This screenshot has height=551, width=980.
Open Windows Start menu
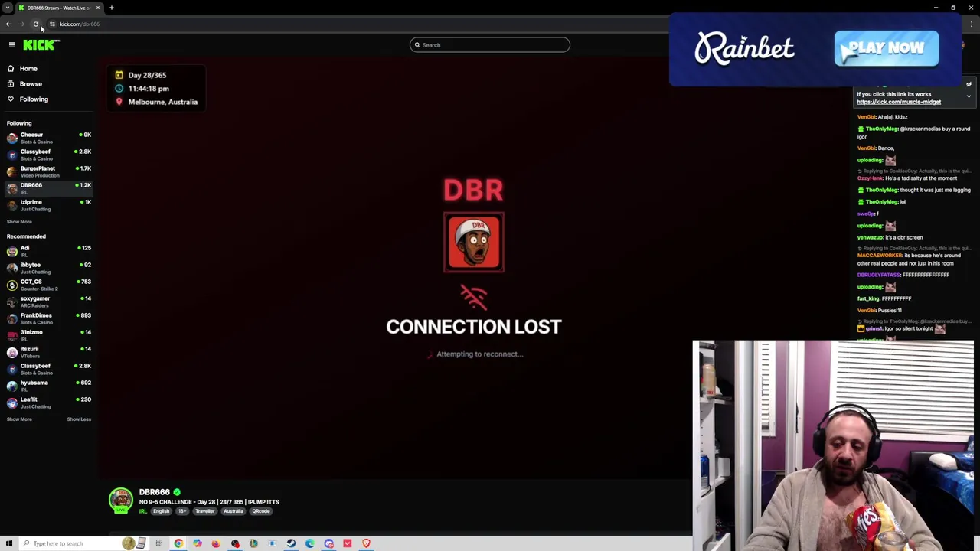click(9, 543)
